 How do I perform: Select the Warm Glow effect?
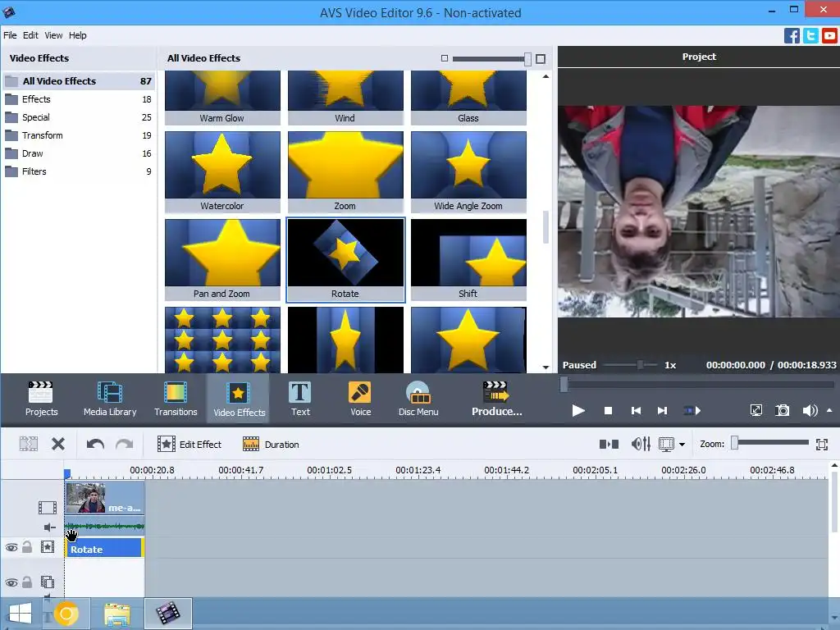tap(222, 98)
